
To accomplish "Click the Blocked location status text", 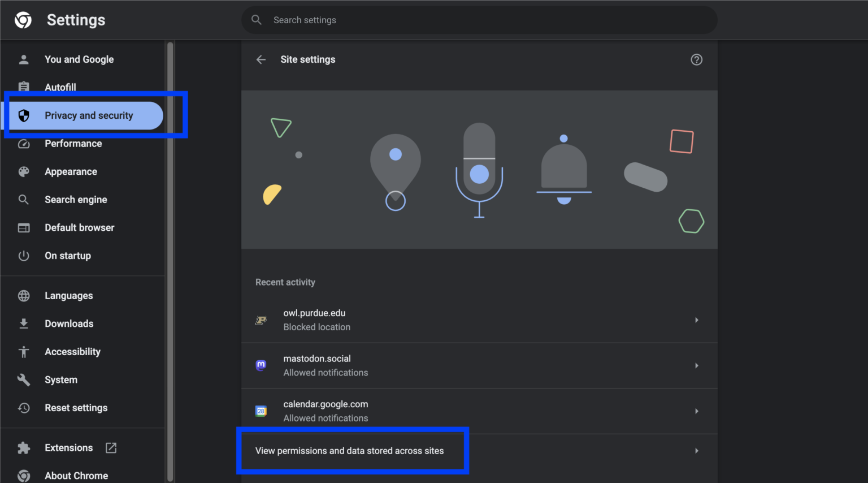I will [317, 327].
